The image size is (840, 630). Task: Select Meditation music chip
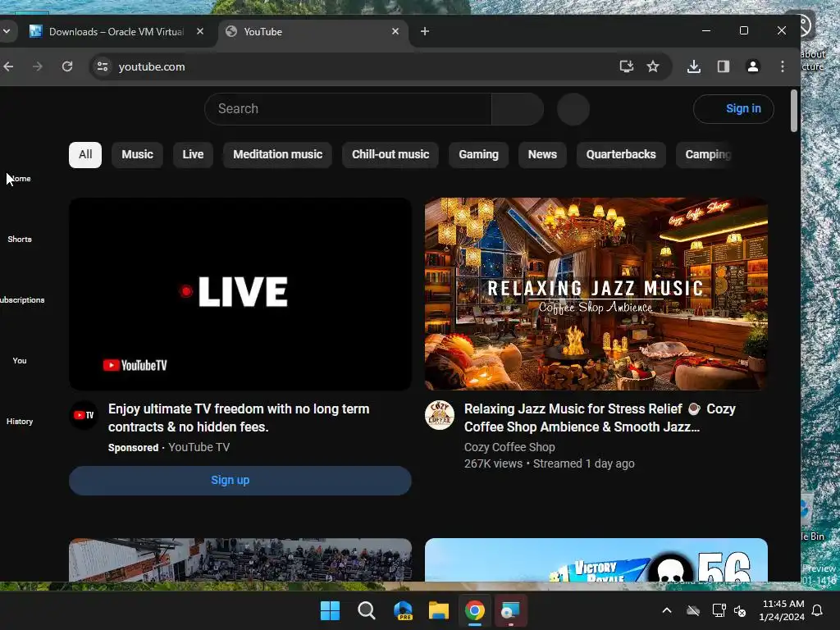coord(277,155)
